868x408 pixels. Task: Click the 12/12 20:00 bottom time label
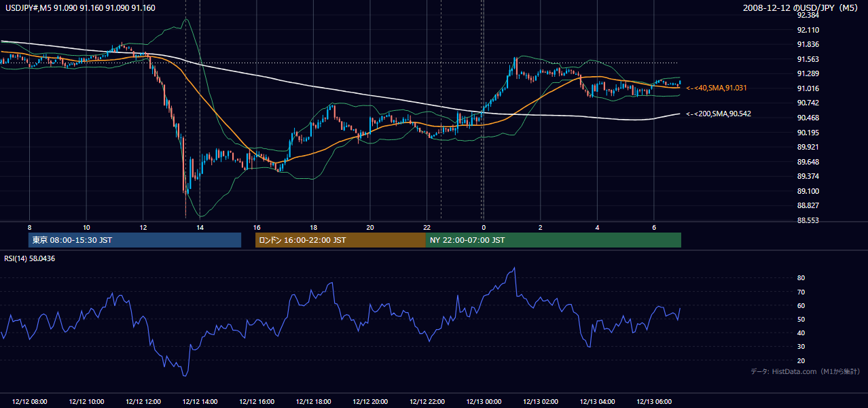[370, 401]
